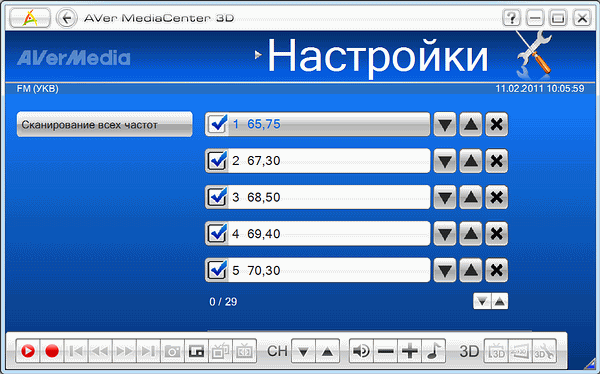This screenshot has width=600, height=374.
Task: Minimize the AVer MediaCenter window
Action: tap(535, 18)
